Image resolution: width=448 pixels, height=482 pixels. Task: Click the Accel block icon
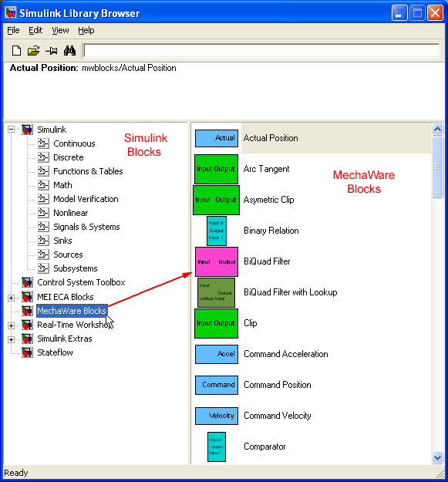[217, 354]
